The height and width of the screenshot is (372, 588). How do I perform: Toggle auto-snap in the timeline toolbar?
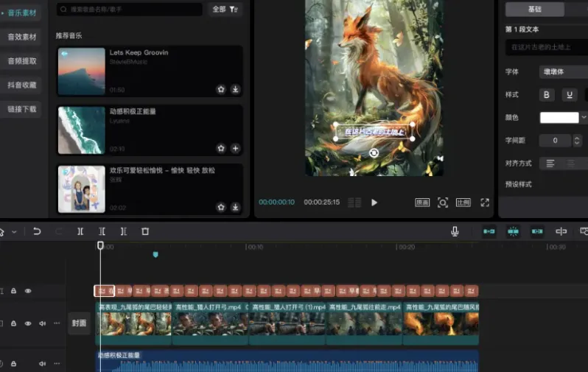[x=513, y=231]
